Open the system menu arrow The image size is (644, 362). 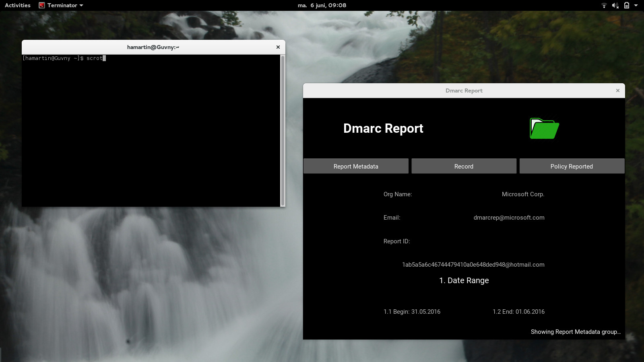click(636, 5)
